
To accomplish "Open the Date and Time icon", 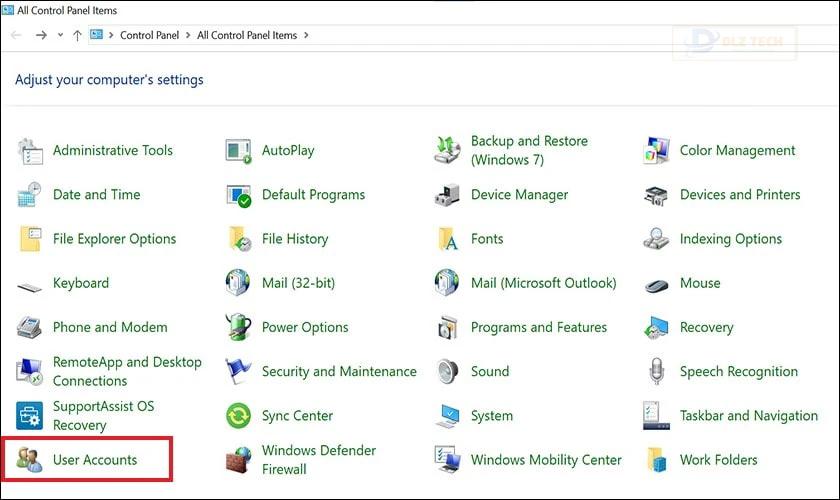I will click(29, 195).
